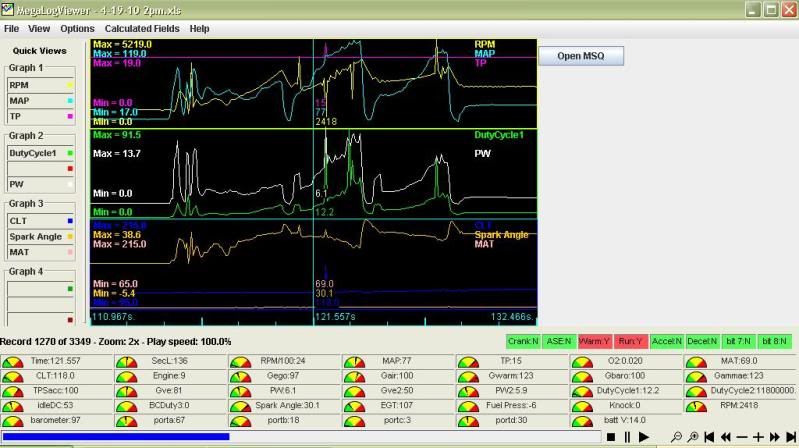Open the MAP field selector in Graph 1
The width and height of the screenshot is (799, 448).
point(41,101)
